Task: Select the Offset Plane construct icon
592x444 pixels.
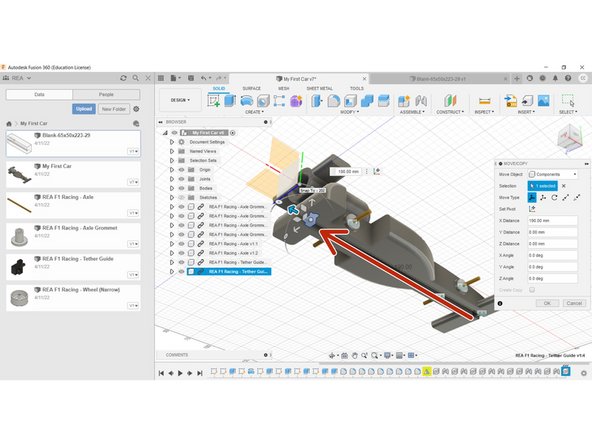Action: pos(450,101)
